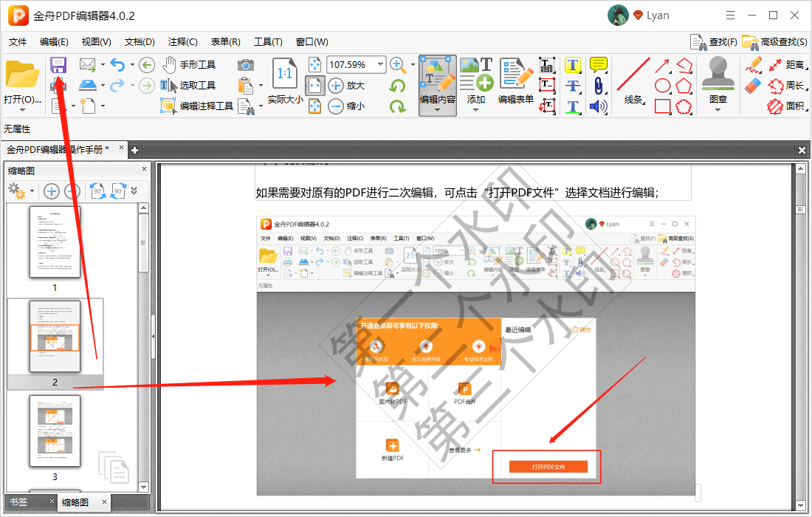
Task: Rotate view counterclockwise green arrow
Action: (398, 86)
